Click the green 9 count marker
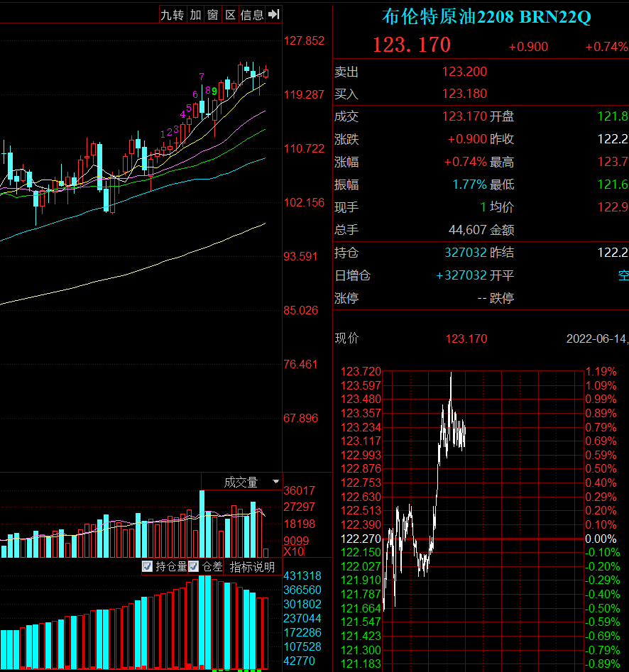 tap(214, 92)
